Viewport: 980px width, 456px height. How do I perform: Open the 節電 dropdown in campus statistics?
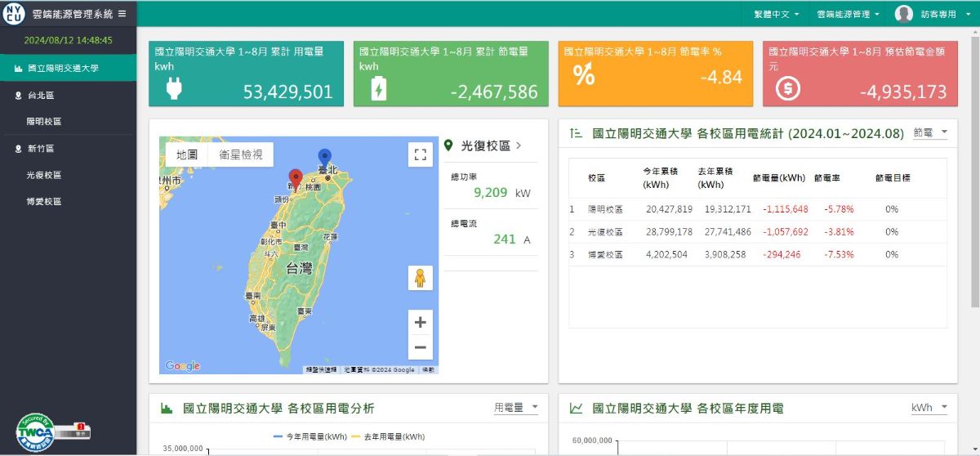click(930, 132)
